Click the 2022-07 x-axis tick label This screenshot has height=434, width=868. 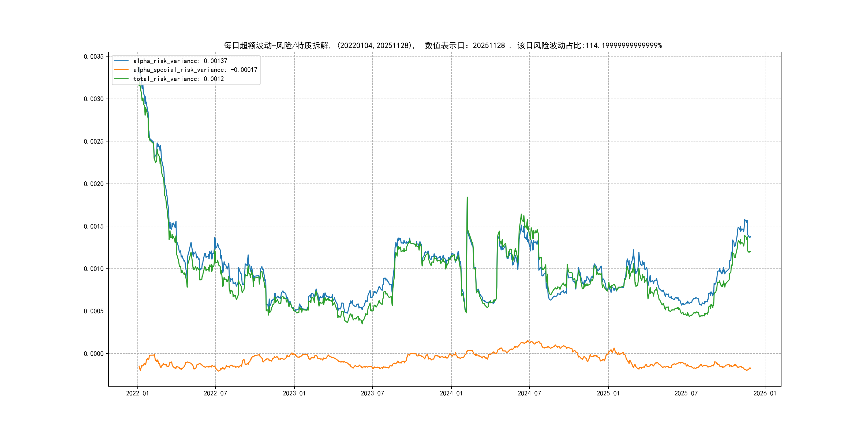click(x=215, y=394)
